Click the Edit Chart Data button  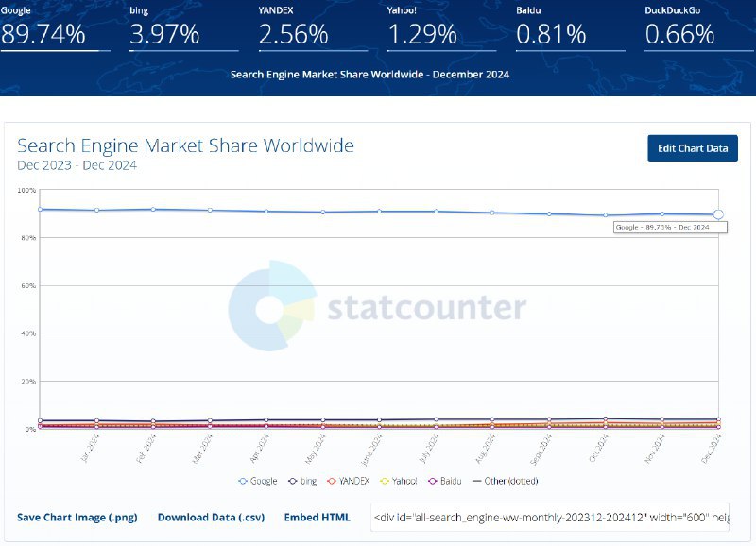coord(692,148)
